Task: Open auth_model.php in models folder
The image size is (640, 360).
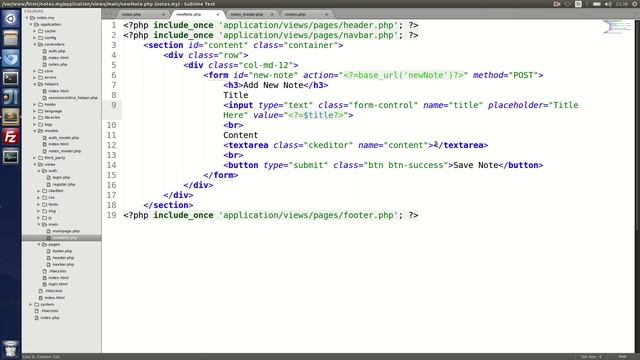Action: point(64,138)
